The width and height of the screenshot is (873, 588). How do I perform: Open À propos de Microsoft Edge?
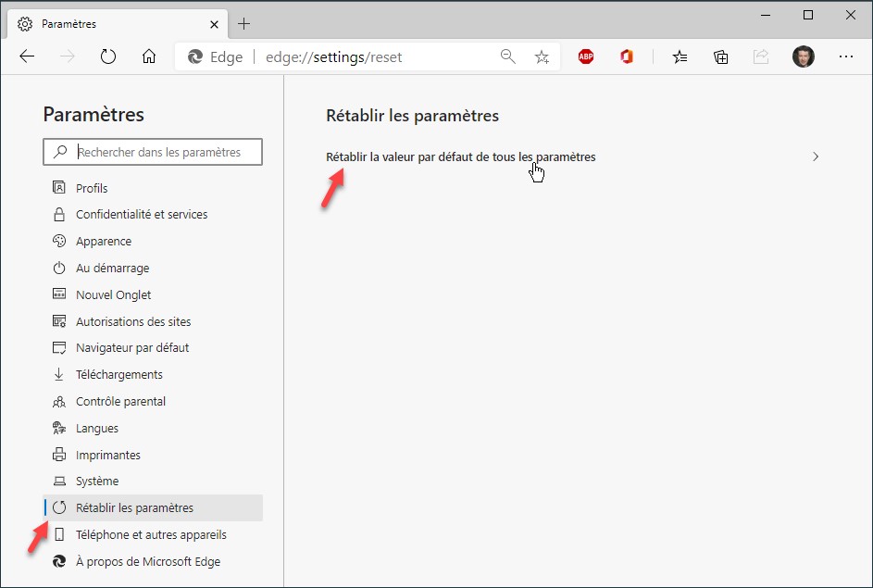coord(153,561)
